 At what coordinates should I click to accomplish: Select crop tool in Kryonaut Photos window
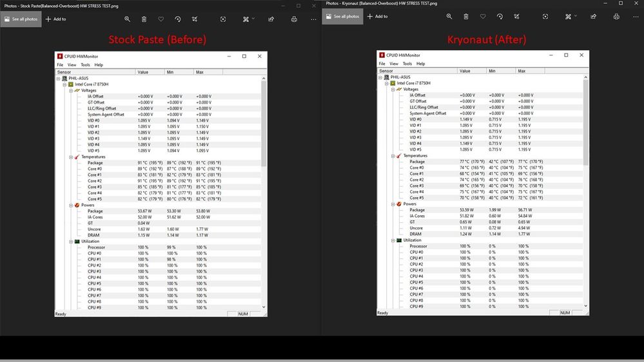[516, 16]
